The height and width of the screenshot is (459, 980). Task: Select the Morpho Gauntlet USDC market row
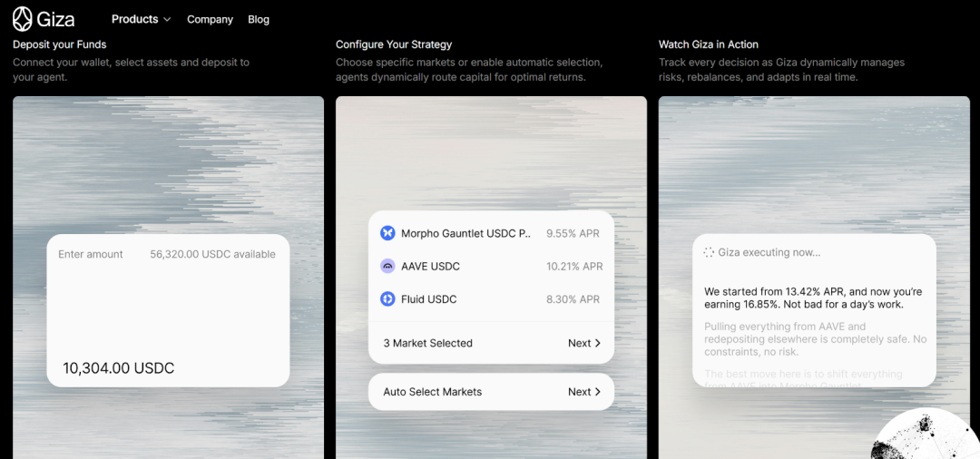[490, 233]
